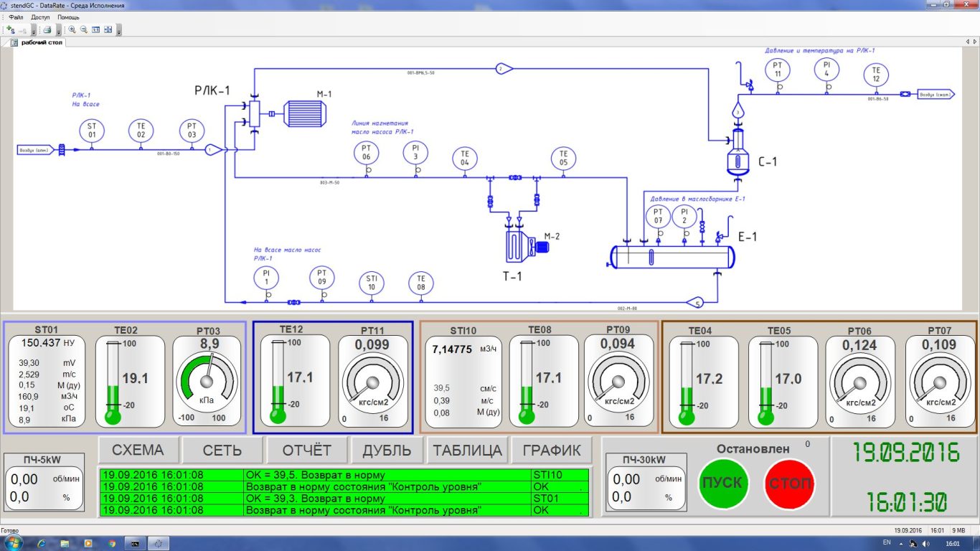Viewport: 980px width, 551px height.
Task: Open Google Chrome from the taskbar
Action: tap(111, 543)
